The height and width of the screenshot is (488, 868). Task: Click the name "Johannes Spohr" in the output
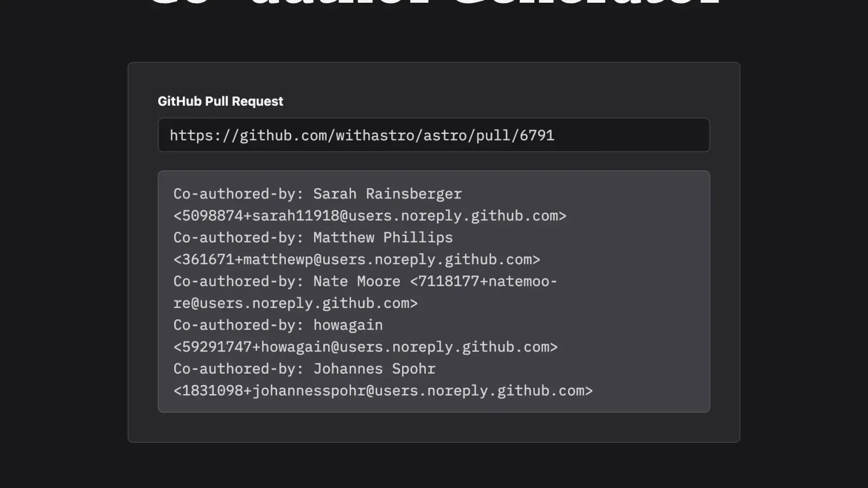(374, 369)
